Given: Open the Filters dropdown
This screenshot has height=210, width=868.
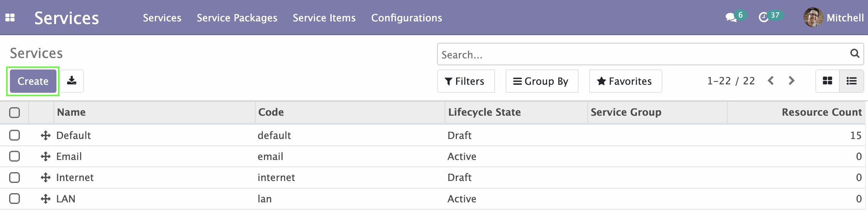Looking at the screenshot, I should pyautogui.click(x=466, y=81).
